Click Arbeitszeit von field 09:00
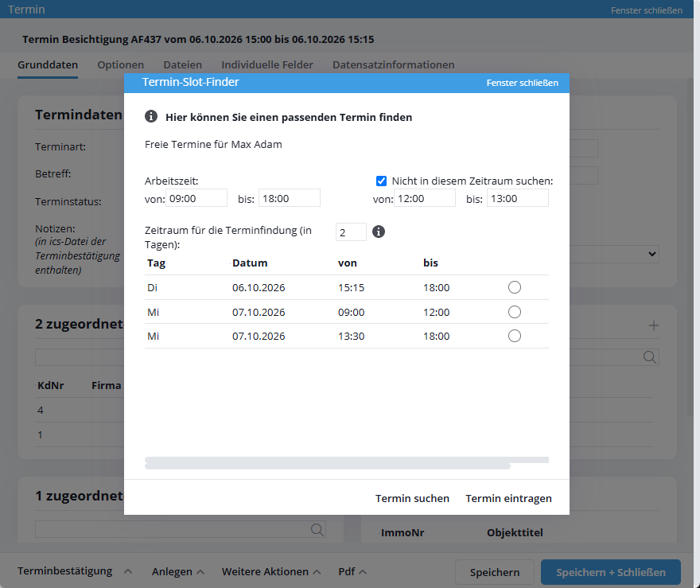This screenshot has width=700, height=588. click(196, 198)
